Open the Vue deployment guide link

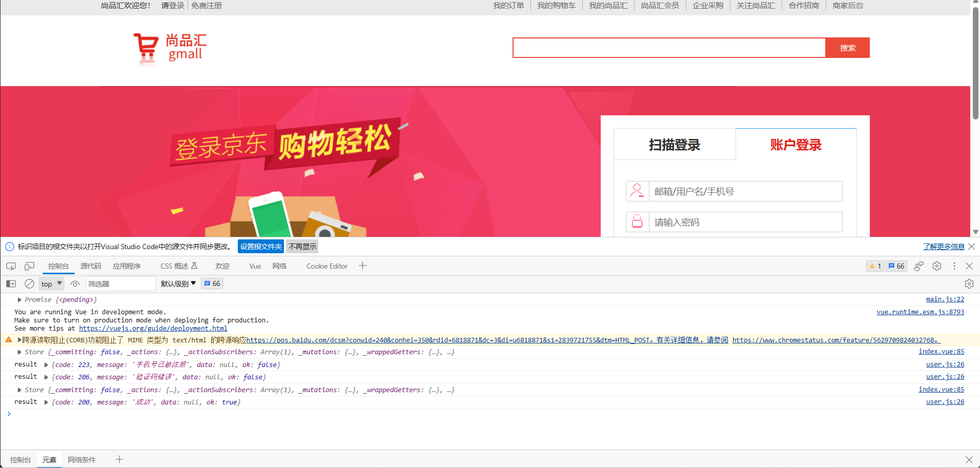coord(153,329)
